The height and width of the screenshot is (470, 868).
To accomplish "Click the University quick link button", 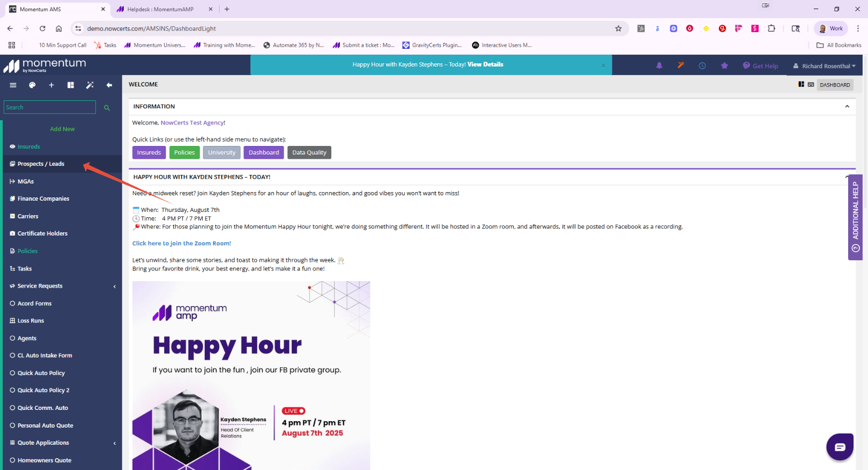I will tap(221, 152).
